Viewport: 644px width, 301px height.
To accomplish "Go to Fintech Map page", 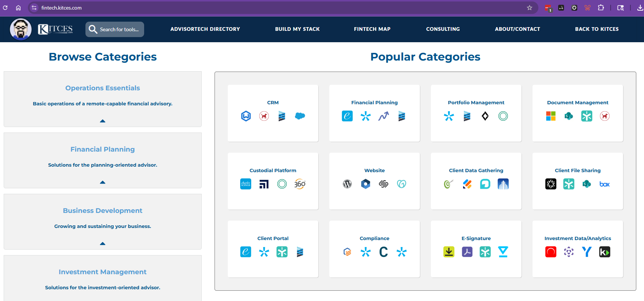I will pos(372,29).
